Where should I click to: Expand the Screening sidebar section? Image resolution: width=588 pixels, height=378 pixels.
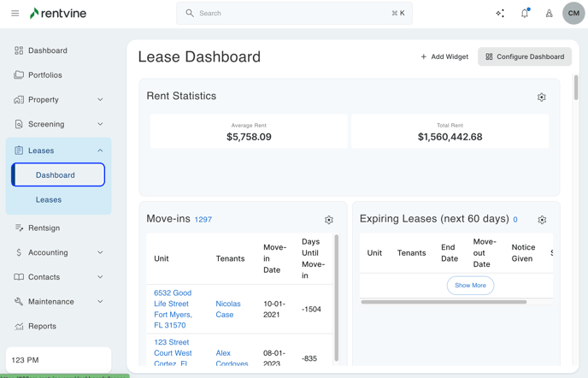click(x=58, y=124)
